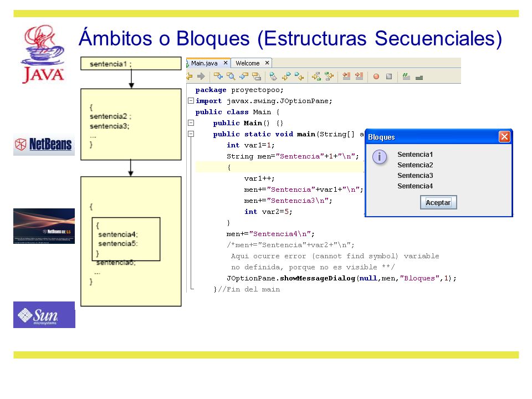The width and height of the screenshot is (532, 399).
Task: Click 'Sentencia3' in the Bloques dialog
Action: click(x=415, y=176)
